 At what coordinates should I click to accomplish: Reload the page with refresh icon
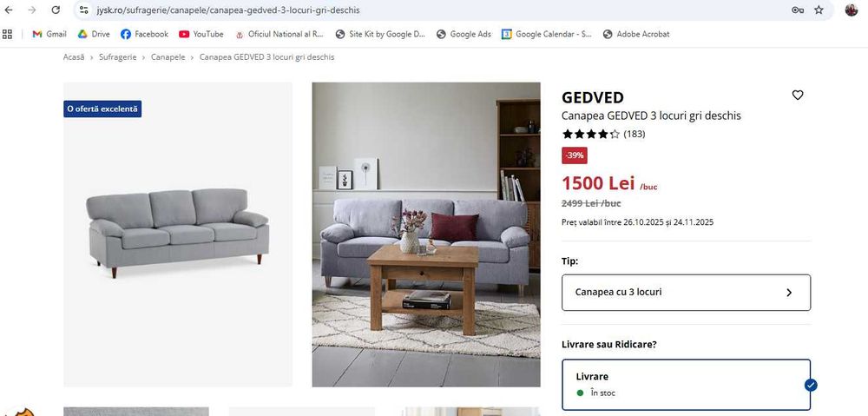click(x=56, y=10)
